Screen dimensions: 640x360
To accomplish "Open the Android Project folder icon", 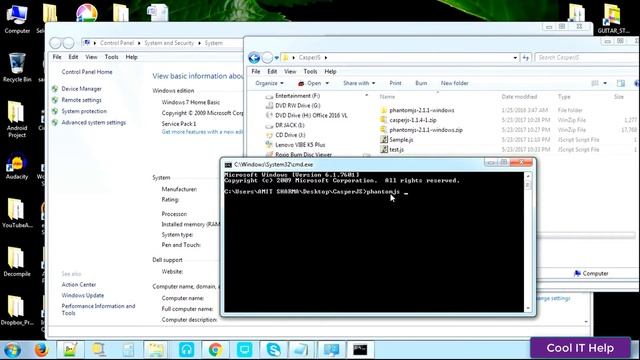I will click(17, 119).
